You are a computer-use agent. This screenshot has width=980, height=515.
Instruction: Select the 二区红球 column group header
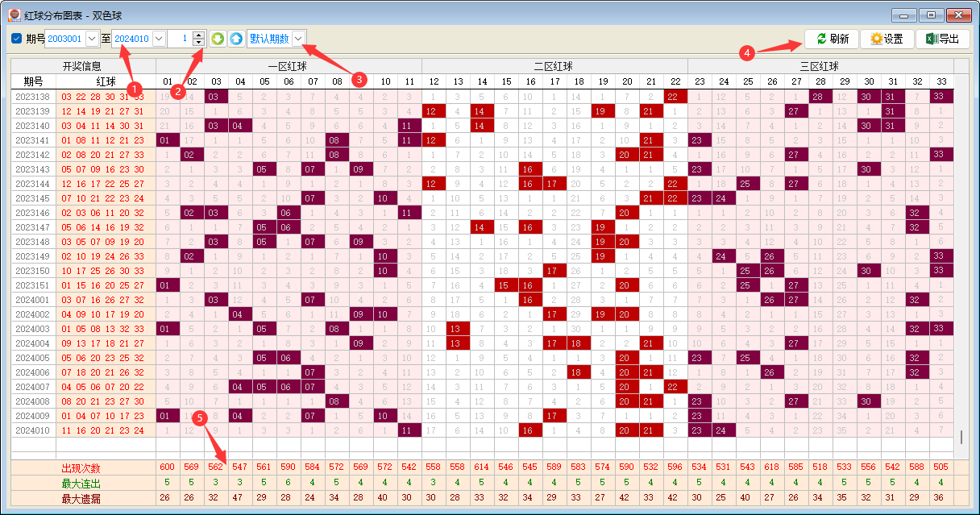click(x=554, y=66)
